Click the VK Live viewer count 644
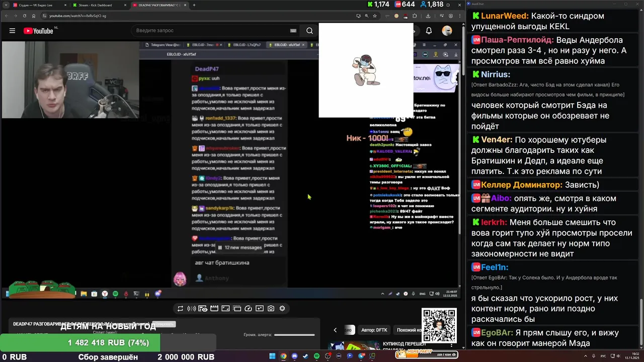Viewport: 644px width, 362px height. click(405, 5)
